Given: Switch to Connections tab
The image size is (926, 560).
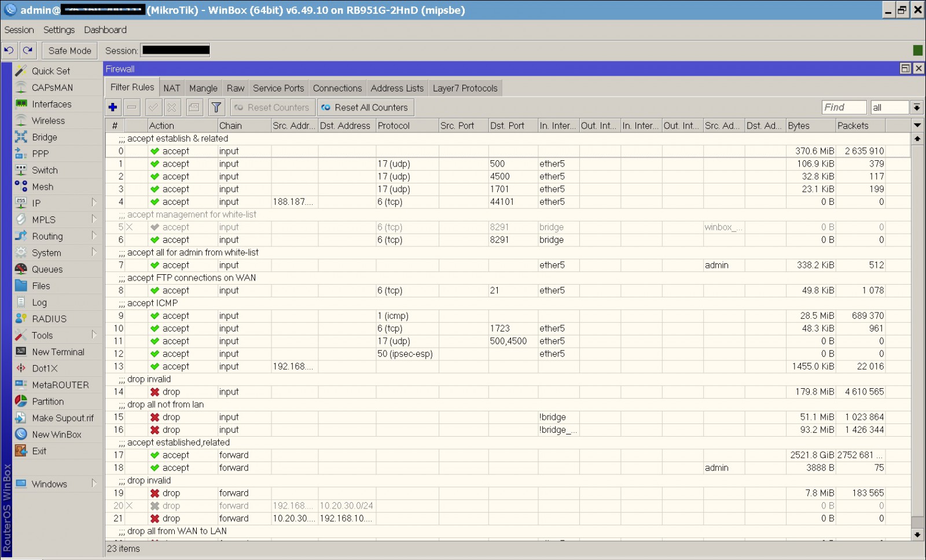Looking at the screenshot, I should 337,88.
